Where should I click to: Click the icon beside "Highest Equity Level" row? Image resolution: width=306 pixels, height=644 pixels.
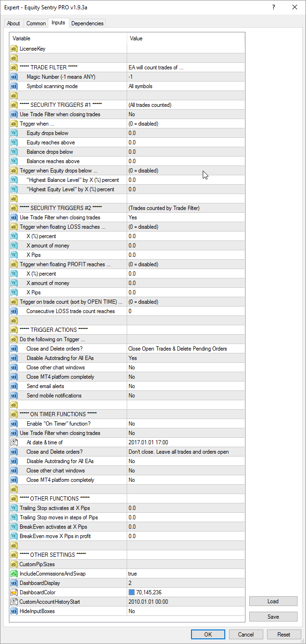point(14,189)
